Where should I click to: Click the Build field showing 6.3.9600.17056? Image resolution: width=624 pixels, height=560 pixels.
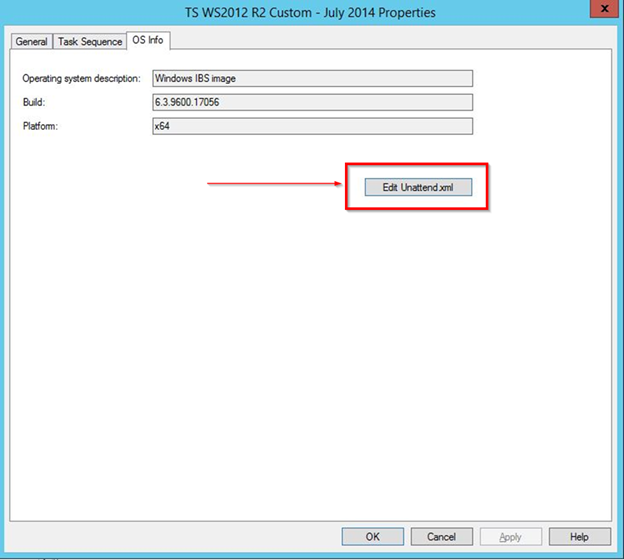[x=312, y=102]
